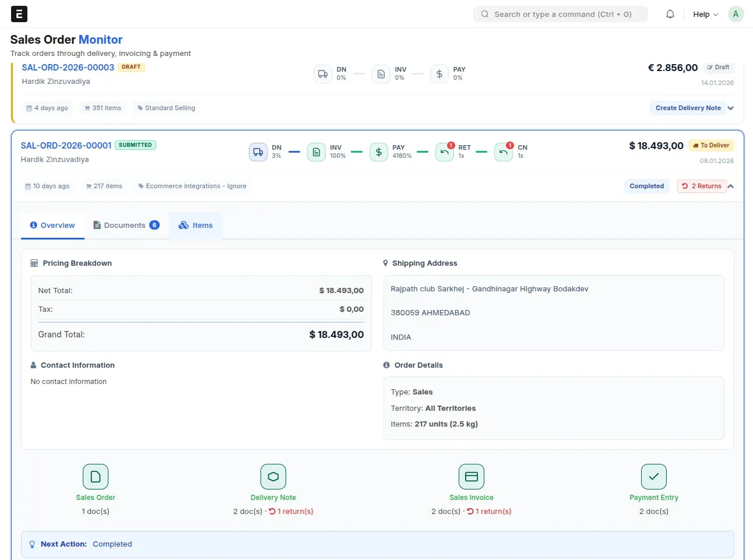Click PAY dollar icon for SAL-ORD-2026-00003

click(439, 74)
